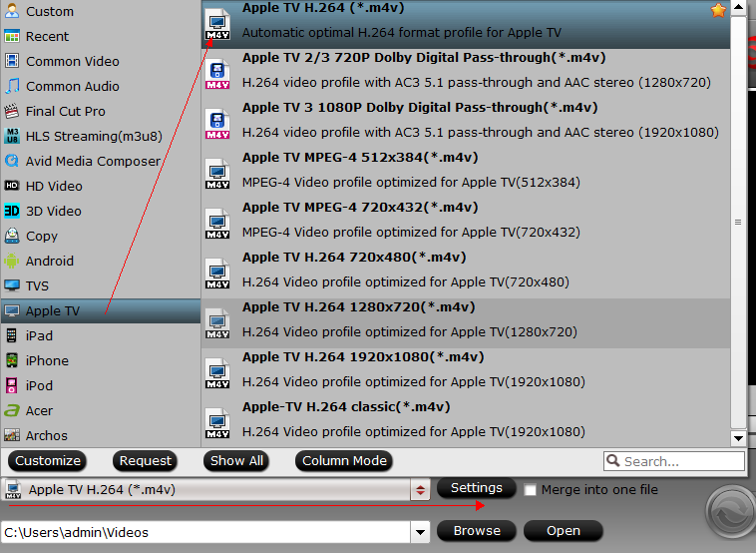Click the Search profiles input field
Screen dimensions: 756x553
674,461
